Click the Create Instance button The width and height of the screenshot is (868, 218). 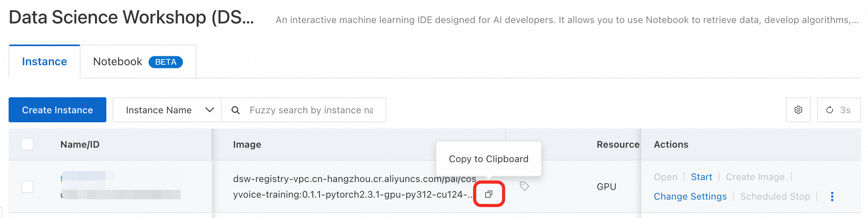tap(57, 110)
